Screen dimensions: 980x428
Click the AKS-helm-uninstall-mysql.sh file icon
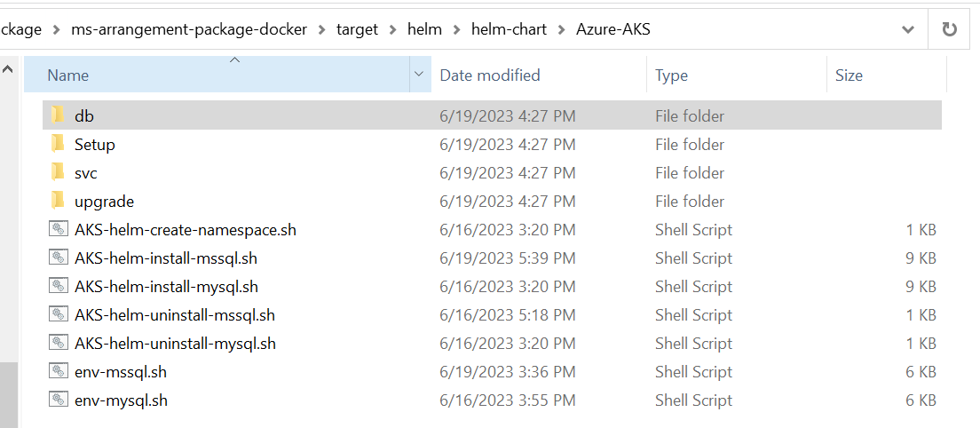(x=58, y=343)
